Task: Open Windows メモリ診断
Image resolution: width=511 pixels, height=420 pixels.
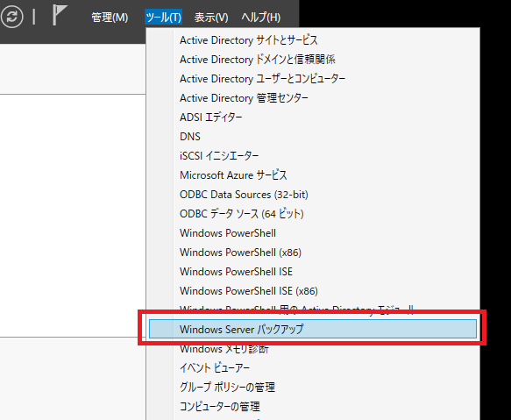Action: click(x=313, y=349)
